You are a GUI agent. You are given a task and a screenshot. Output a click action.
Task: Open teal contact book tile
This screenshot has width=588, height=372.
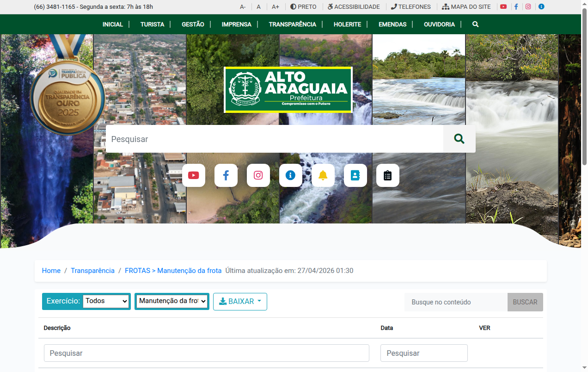(x=355, y=175)
